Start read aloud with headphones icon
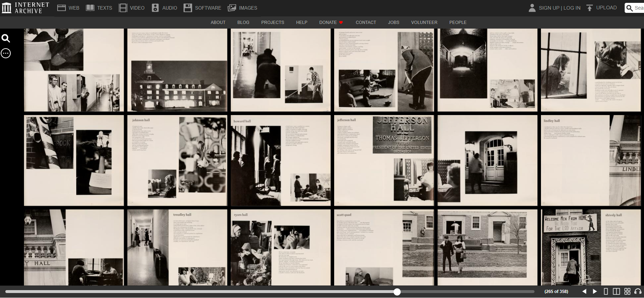The image size is (644, 298). [638, 292]
